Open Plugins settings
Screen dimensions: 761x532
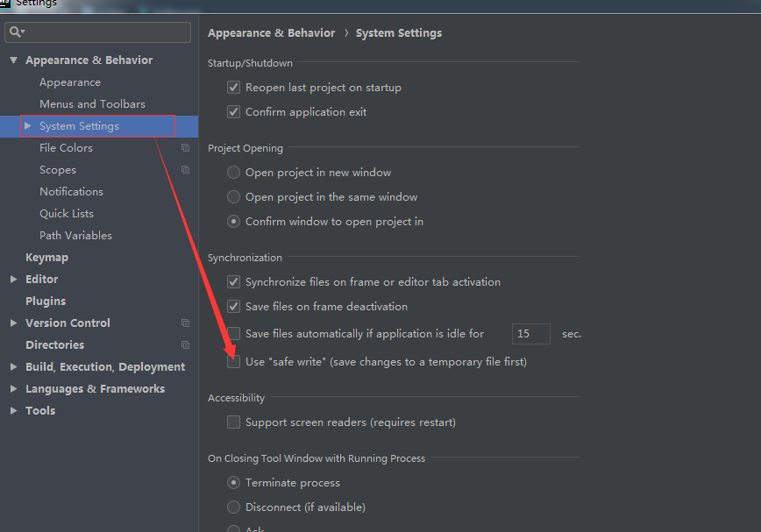[46, 301]
